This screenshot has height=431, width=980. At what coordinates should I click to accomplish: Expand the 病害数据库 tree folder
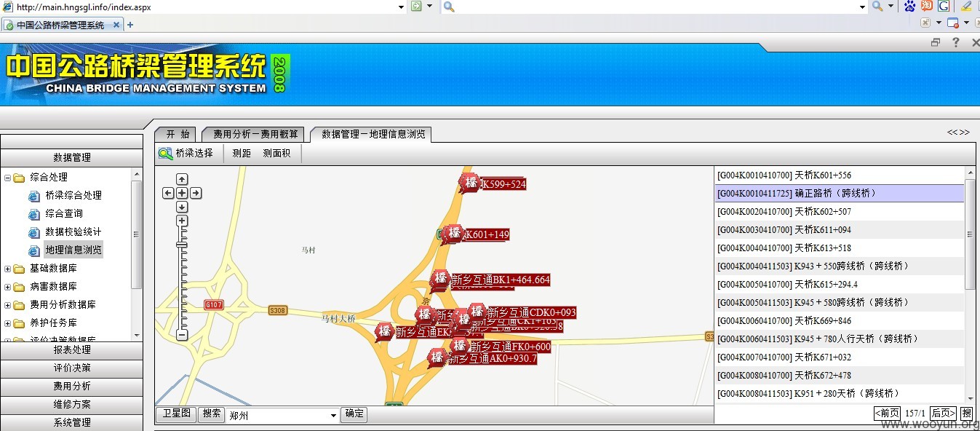pos(7,286)
